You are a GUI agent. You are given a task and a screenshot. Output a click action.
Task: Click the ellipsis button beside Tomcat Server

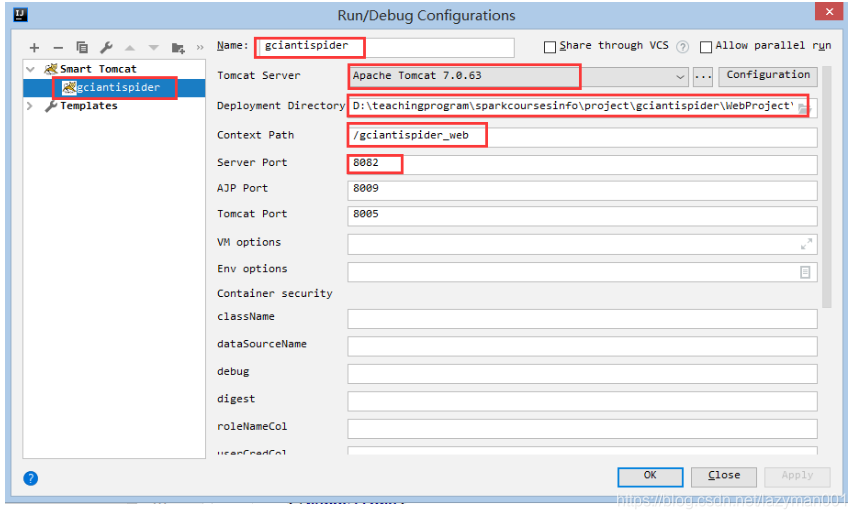click(x=703, y=76)
